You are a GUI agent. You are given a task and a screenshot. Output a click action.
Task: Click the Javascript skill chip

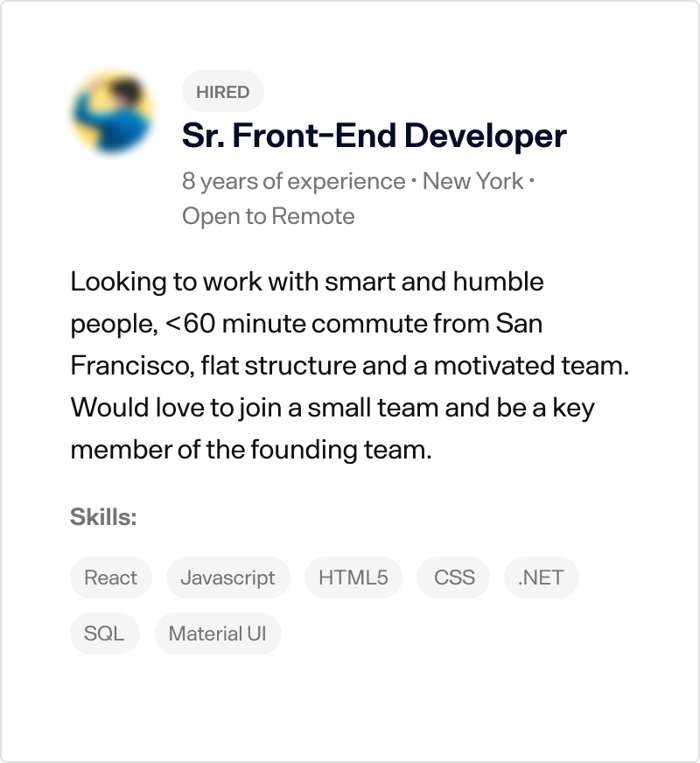pos(227,577)
